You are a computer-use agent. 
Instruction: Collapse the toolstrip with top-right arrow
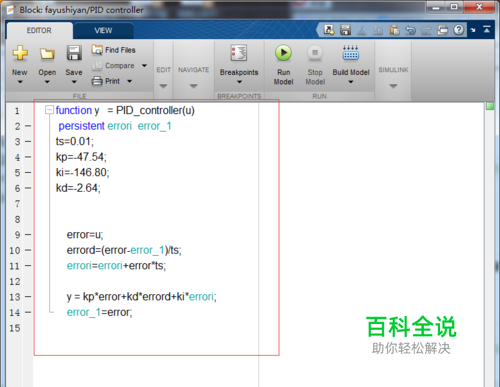point(487,30)
